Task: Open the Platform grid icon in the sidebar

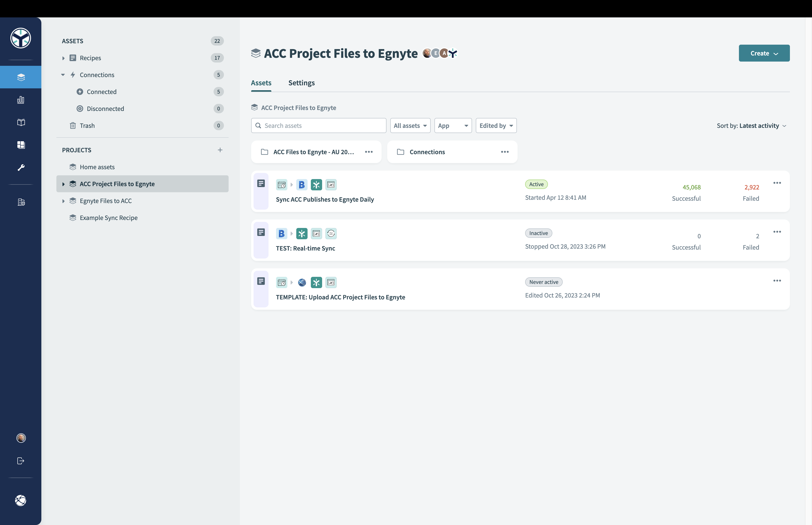Action: (21, 145)
